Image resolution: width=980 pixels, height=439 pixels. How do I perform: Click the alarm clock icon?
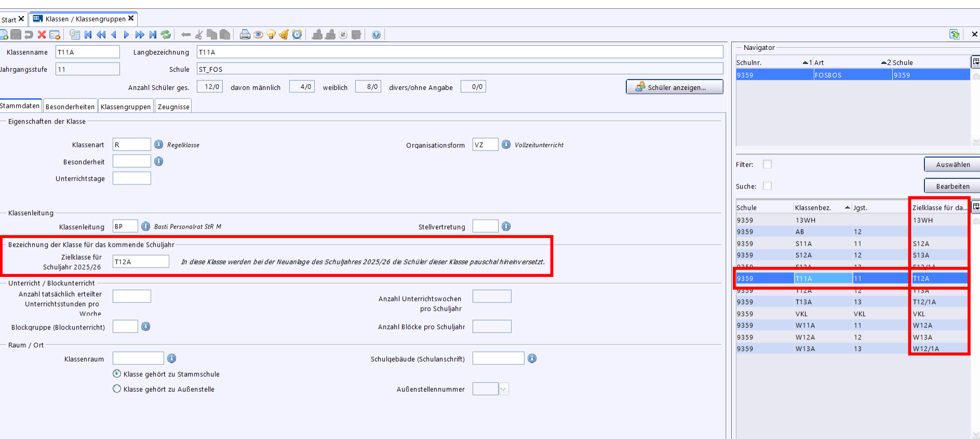click(x=297, y=35)
